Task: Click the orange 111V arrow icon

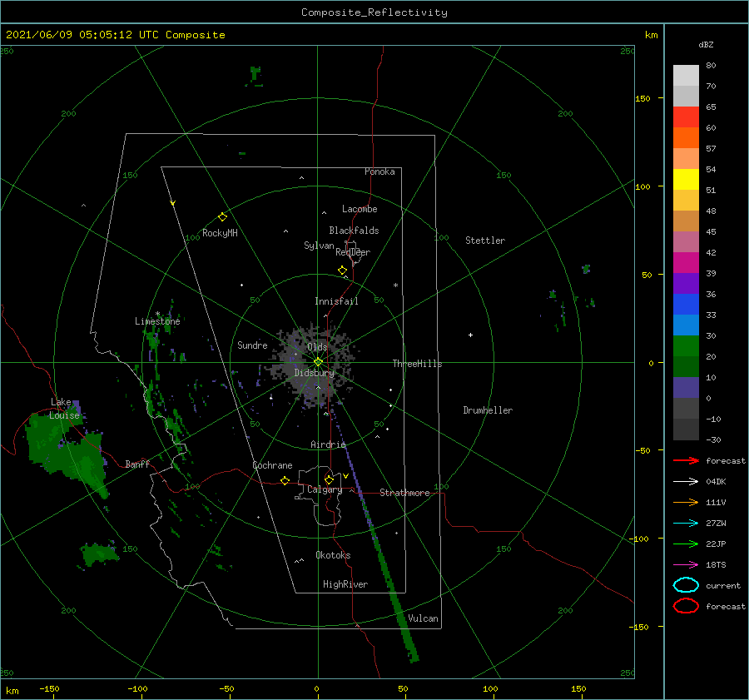Action: coord(686,502)
